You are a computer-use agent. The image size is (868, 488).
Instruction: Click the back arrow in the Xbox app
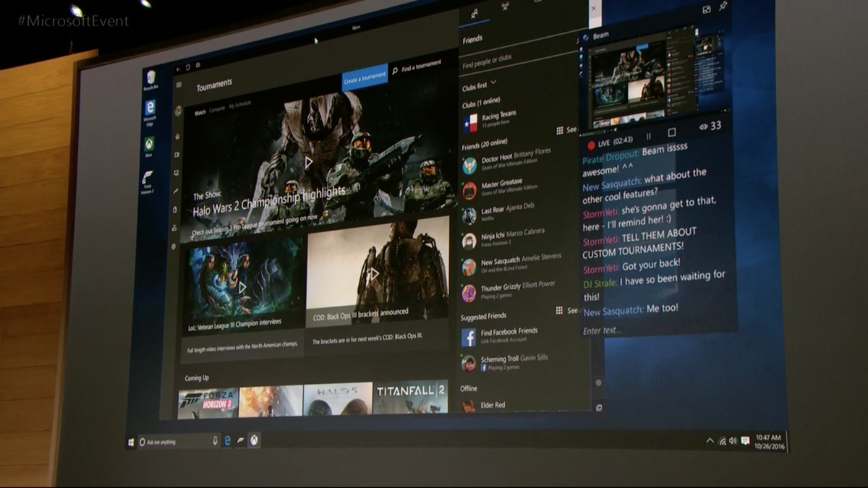(178, 68)
